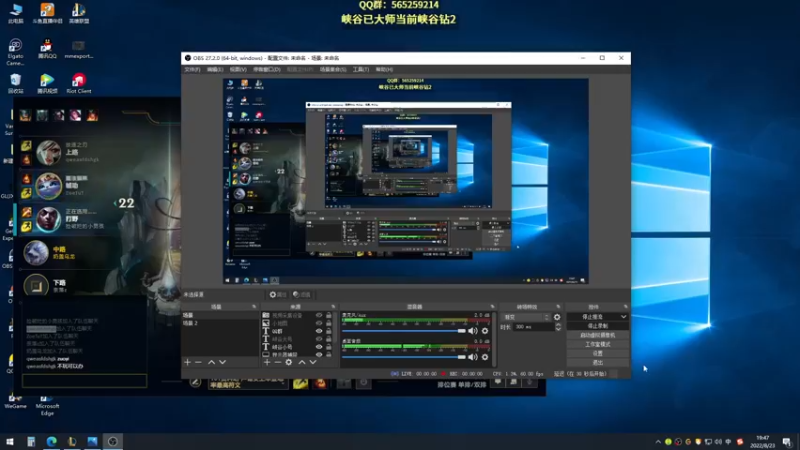This screenshot has height=450, width=800.
Task: Adjust the 桌面音频 volume slider
Action: [x=404, y=357]
